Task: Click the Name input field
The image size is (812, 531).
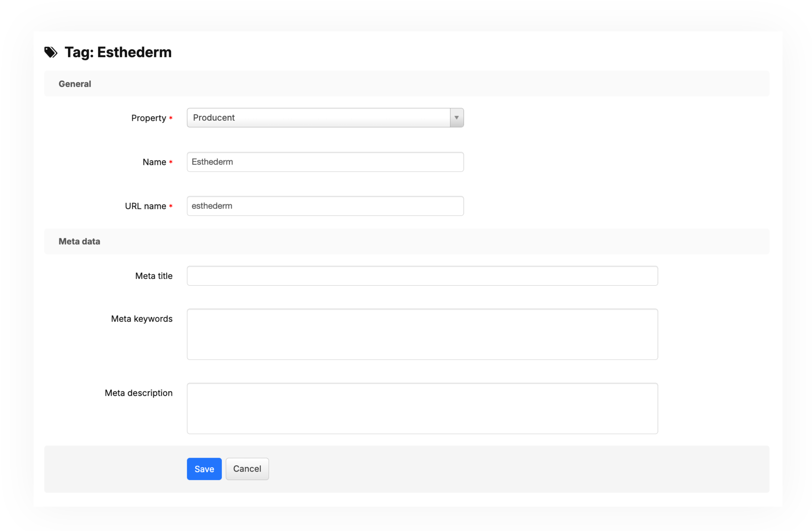Action: (x=325, y=162)
